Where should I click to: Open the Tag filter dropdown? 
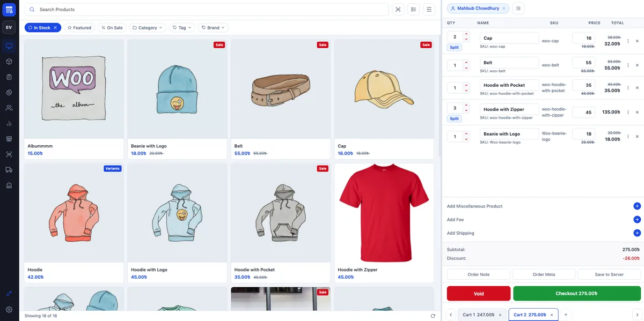tap(182, 27)
